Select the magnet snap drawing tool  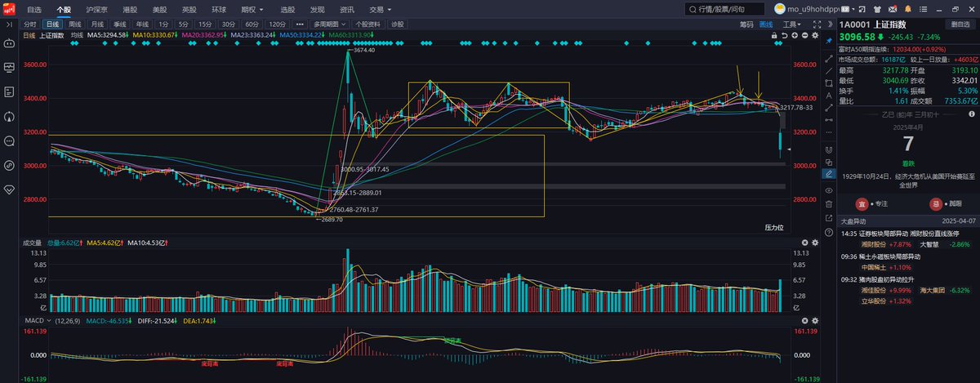click(829, 150)
